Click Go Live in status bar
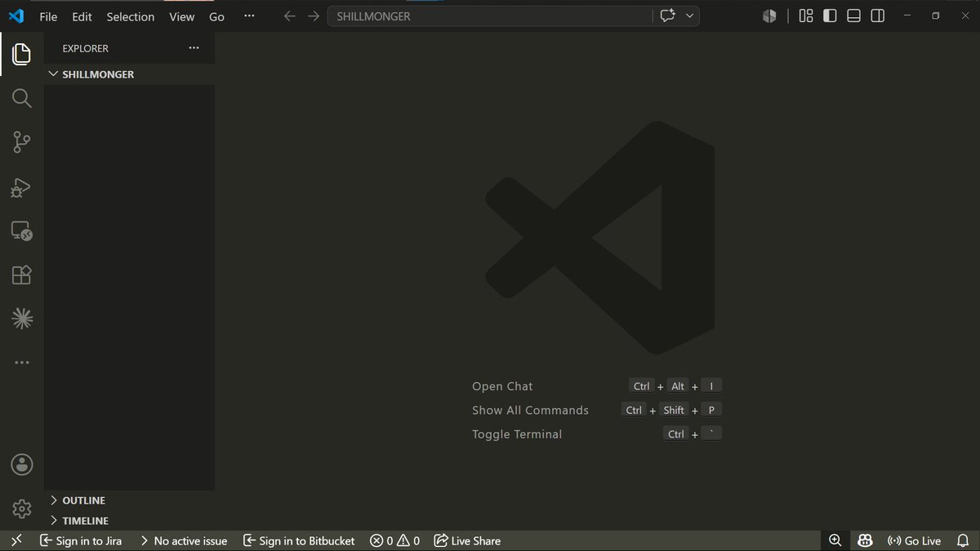The image size is (980, 551). click(x=914, y=540)
